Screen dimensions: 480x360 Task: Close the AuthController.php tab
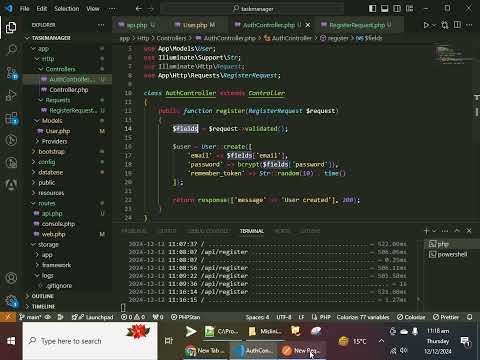(x=308, y=25)
